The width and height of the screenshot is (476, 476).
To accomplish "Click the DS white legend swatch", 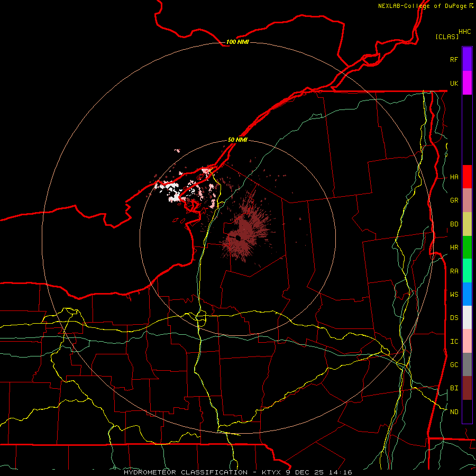I will click(467, 317).
